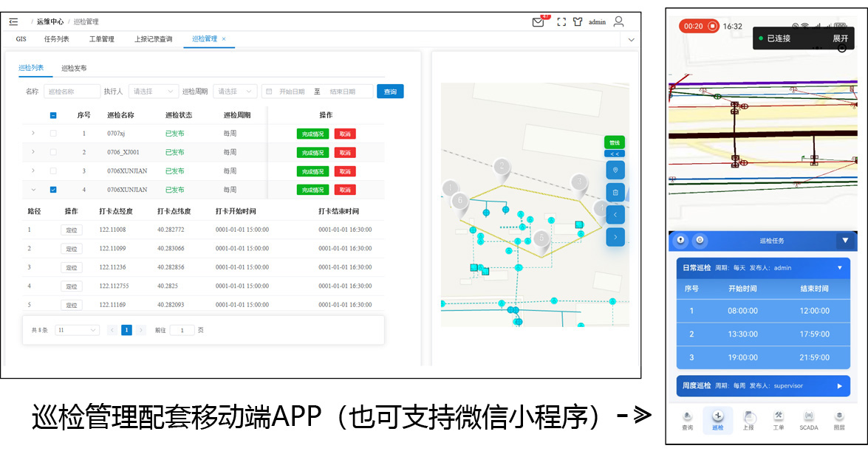Tap the 图层 layers icon in mobile app
The width and height of the screenshot is (868, 454).
click(839, 421)
